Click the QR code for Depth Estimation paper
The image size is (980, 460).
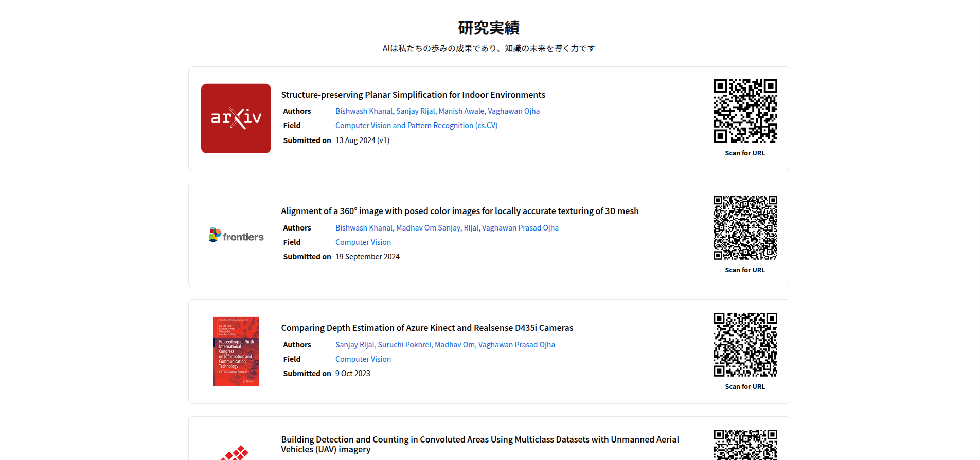tap(744, 345)
